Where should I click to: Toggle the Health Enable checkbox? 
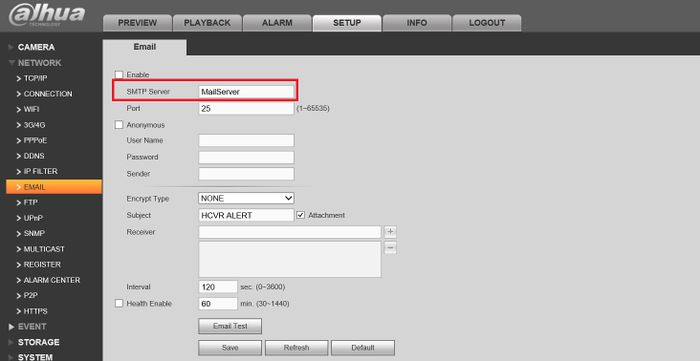coord(119,303)
